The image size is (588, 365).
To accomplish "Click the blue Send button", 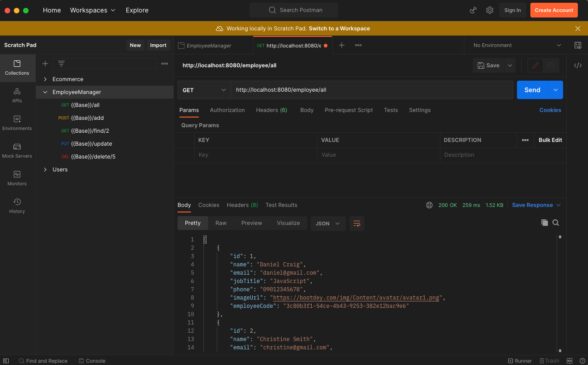I will point(532,90).
